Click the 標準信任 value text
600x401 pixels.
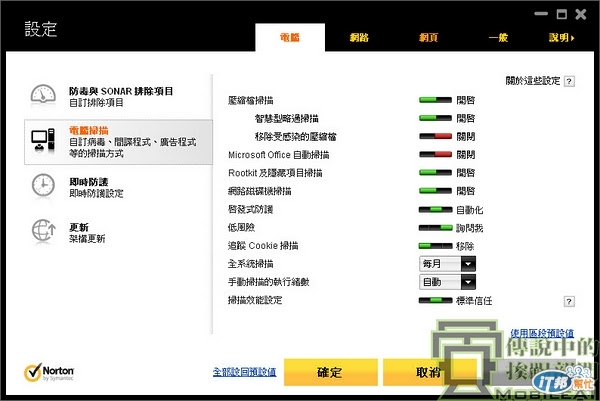pos(474,301)
